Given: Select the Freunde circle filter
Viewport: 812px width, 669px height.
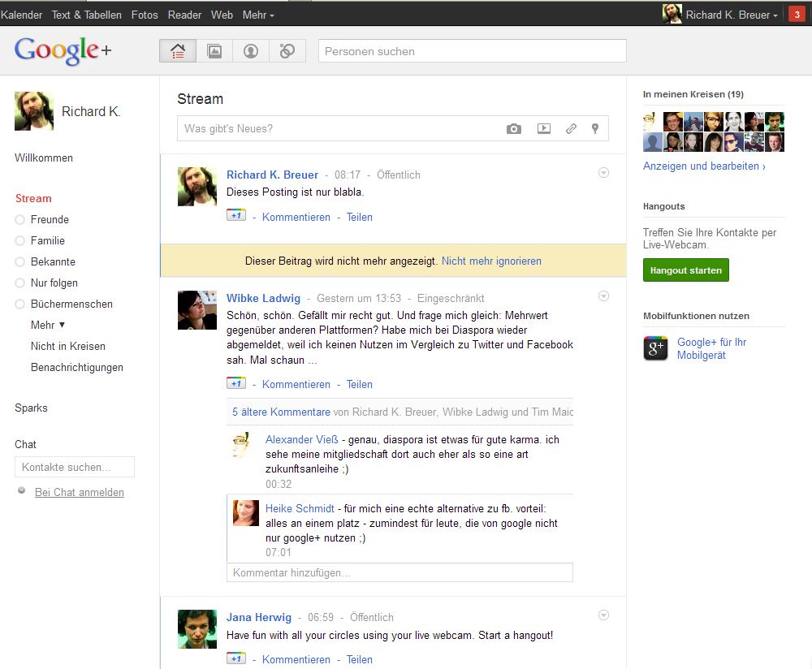Looking at the screenshot, I should tap(50, 219).
